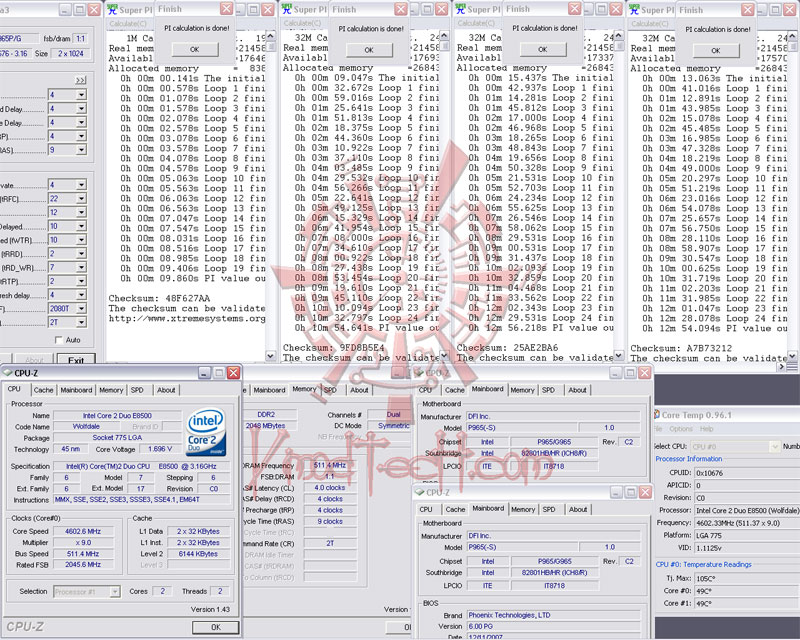
Task: Open the About tab in the CPU-Z Processor window
Action: tap(166, 390)
